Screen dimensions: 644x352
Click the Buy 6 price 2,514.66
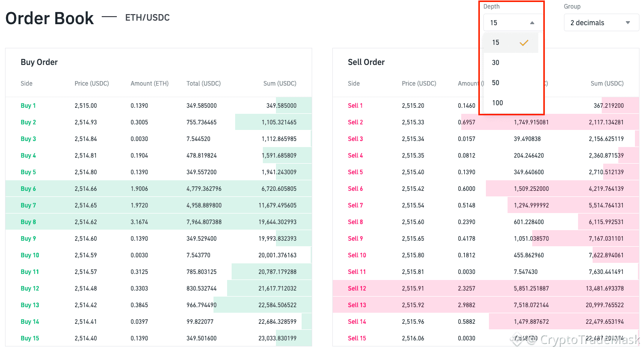(86, 189)
